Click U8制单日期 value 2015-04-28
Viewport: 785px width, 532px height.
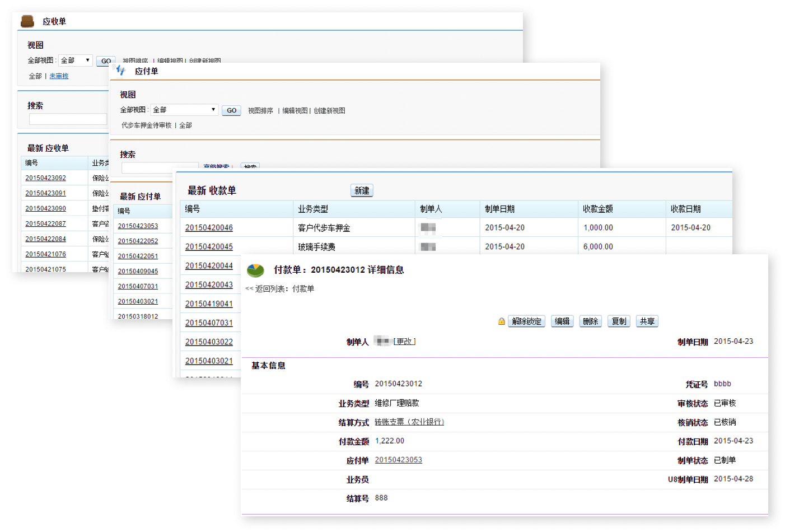733,479
